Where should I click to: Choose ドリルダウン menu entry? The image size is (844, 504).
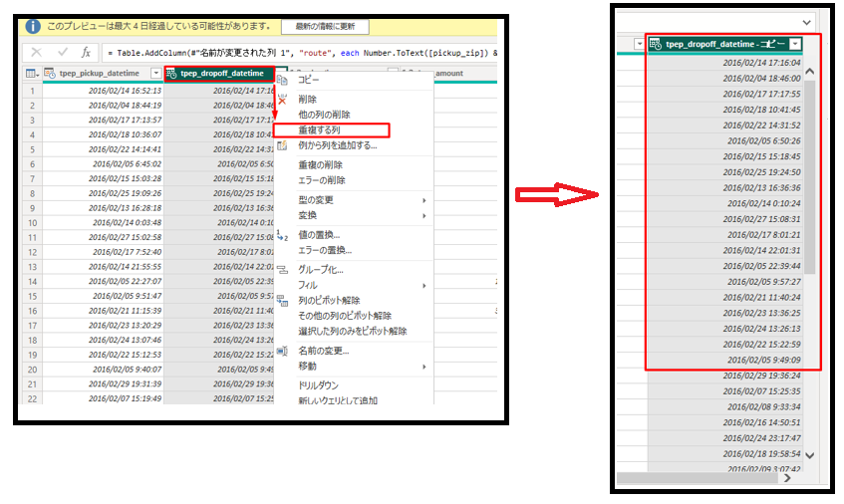point(318,385)
